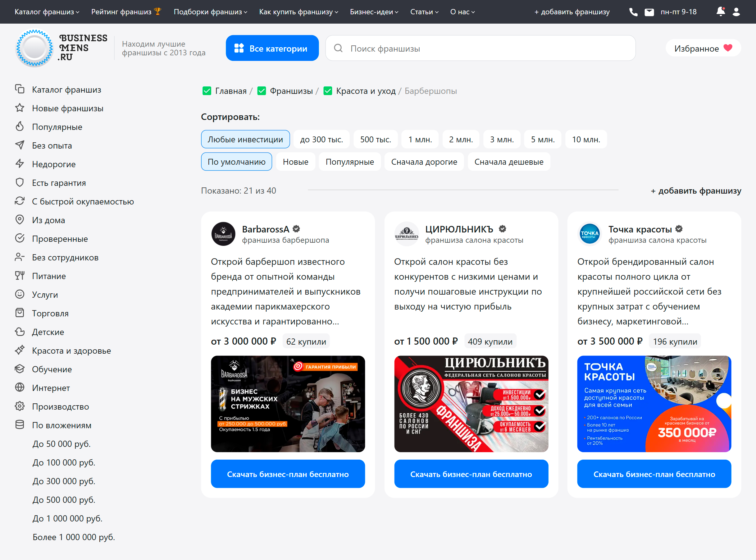Expand the Подборки франшиз dropdown
The height and width of the screenshot is (560, 756).
click(210, 12)
